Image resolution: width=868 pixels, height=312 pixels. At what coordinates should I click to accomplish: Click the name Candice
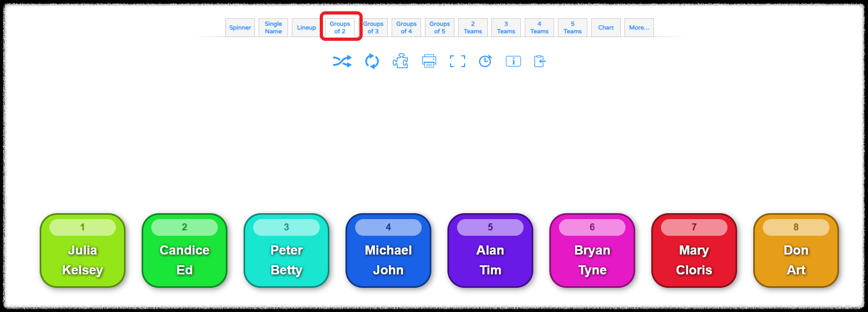pyautogui.click(x=185, y=250)
